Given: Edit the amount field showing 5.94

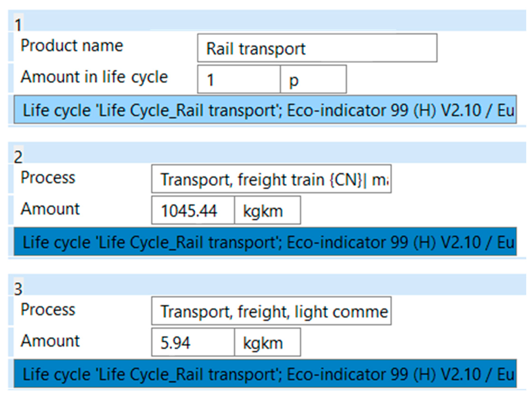Looking at the screenshot, I should [193, 342].
